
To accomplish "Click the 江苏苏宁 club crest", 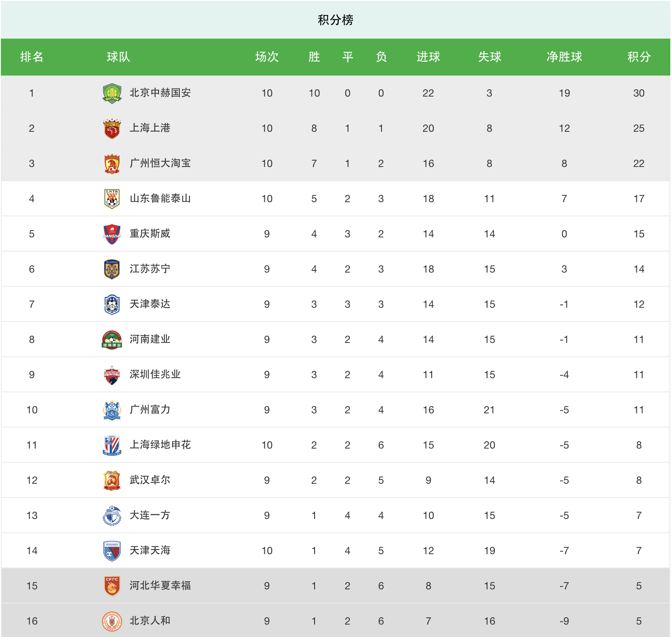I will click(112, 269).
